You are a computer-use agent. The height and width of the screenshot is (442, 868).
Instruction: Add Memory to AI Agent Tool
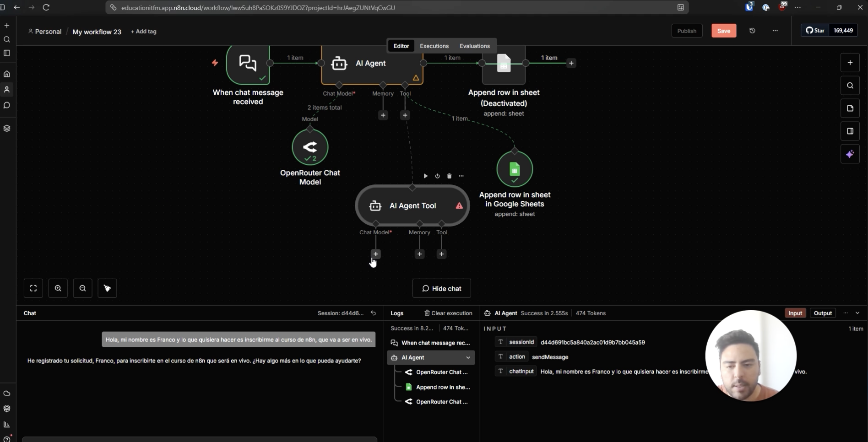(x=420, y=254)
